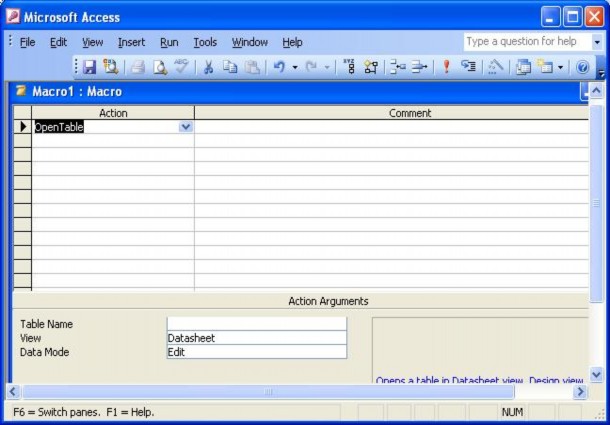This screenshot has width=610, height=425.
Task: Run the macro with the exclamation icon
Action: tap(447, 67)
